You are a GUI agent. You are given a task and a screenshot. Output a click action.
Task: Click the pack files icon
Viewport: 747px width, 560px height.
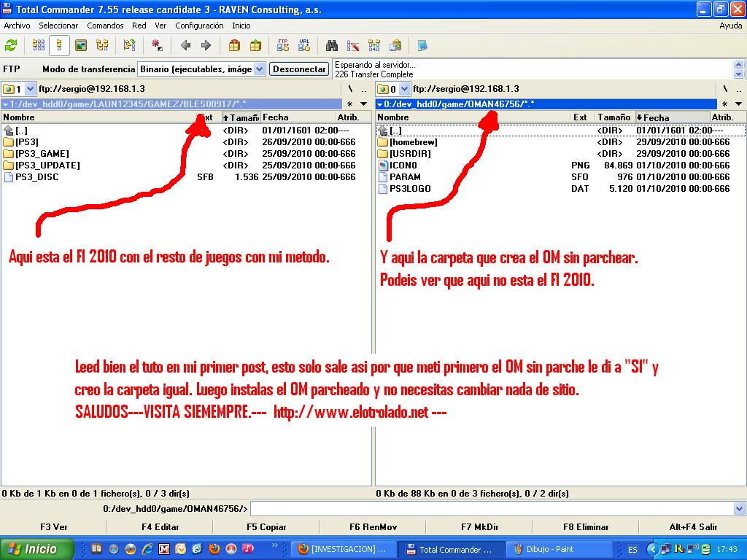(234, 46)
